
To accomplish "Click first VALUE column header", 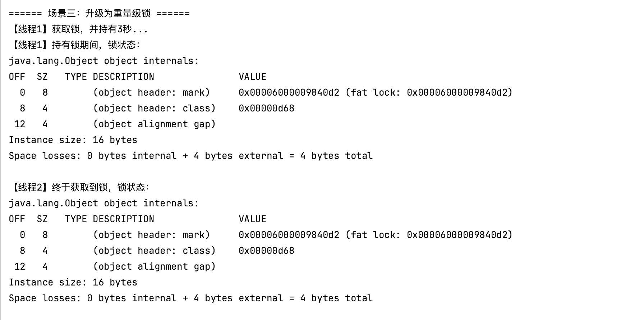I will coord(253,77).
